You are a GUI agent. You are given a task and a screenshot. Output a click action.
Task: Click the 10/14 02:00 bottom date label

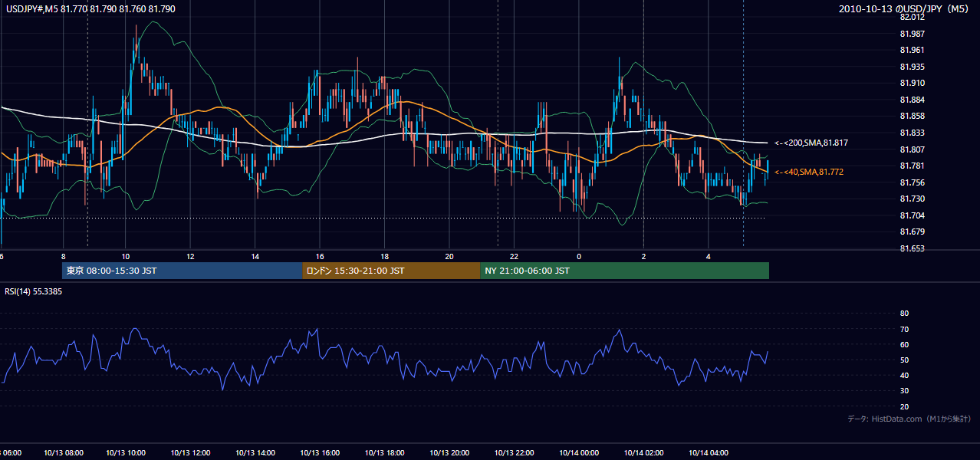[x=643, y=453]
